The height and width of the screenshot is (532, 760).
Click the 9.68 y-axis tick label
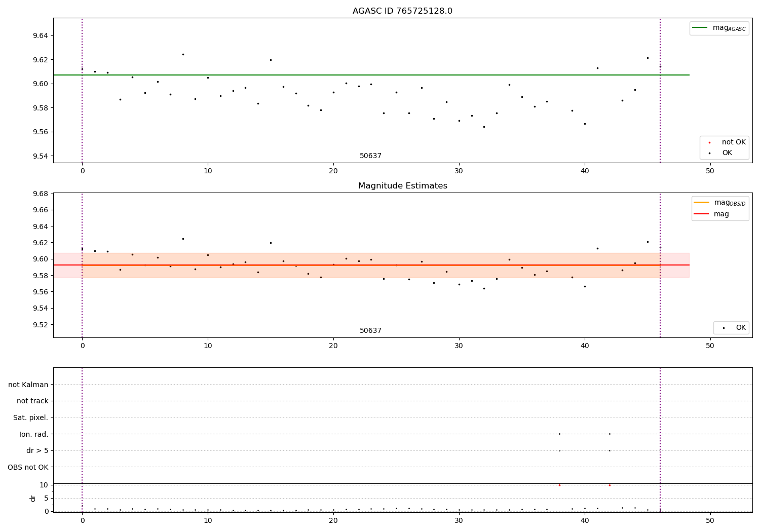[x=42, y=194]
